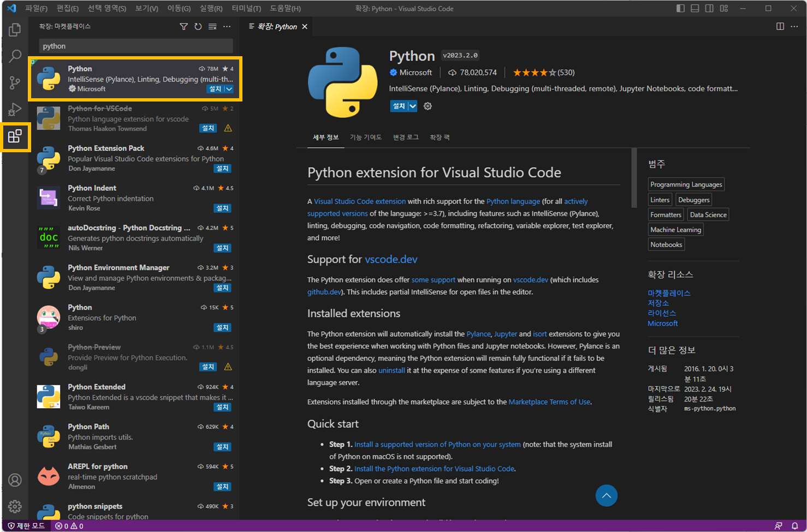Click warning icon on Python Preview
This screenshot has width=807, height=532.
(228, 367)
